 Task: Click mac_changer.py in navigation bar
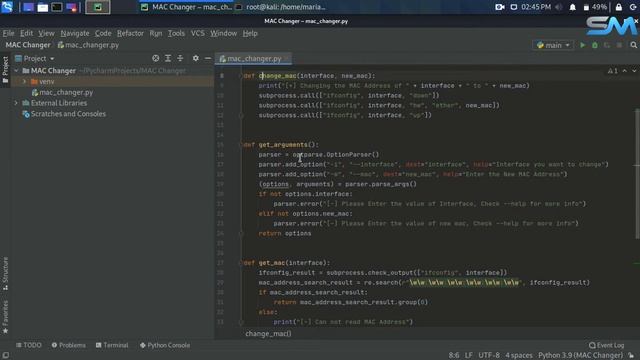pyautogui.click(x=88, y=45)
